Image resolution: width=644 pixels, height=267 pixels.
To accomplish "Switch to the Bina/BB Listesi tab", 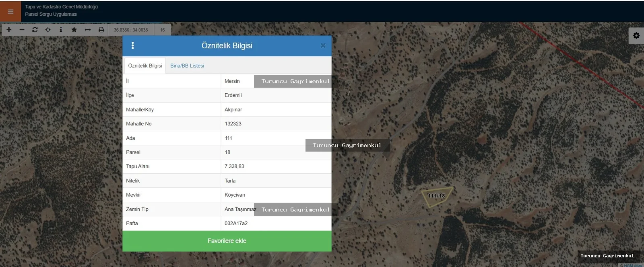I will click(187, 66).
